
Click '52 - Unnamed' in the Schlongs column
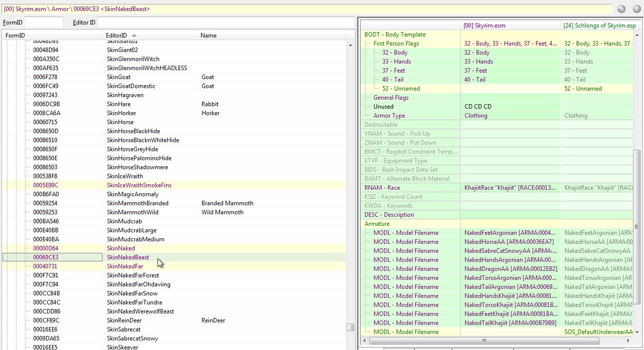pyautogui.click(x=583, y=89)
